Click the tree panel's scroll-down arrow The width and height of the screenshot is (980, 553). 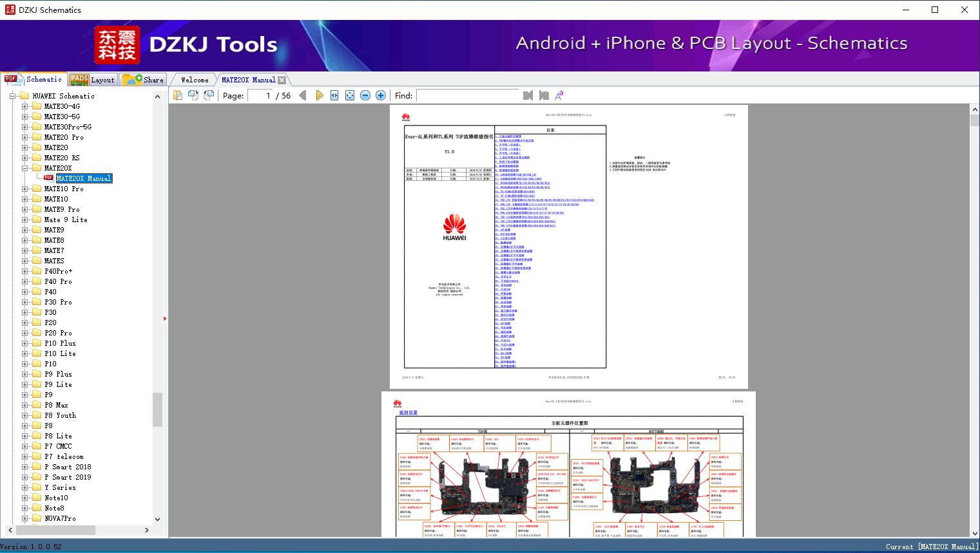coord(157,519)
